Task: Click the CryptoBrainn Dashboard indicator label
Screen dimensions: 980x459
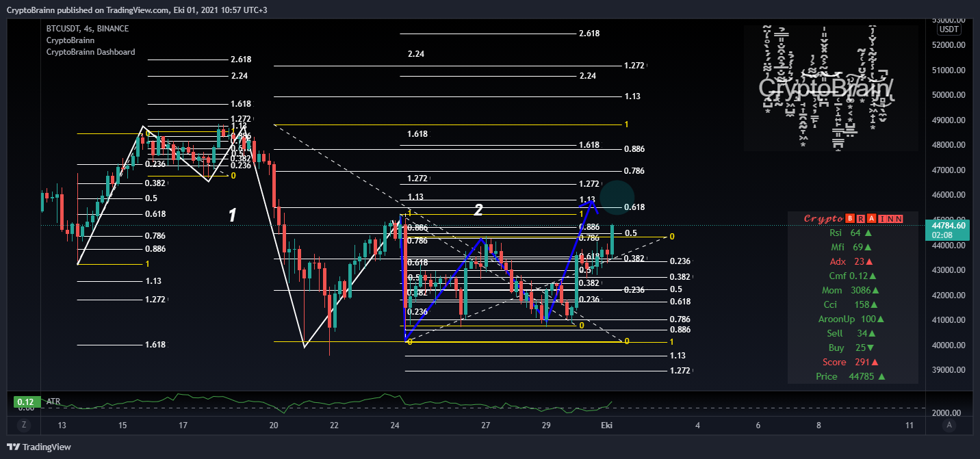Action: (90, 52)
